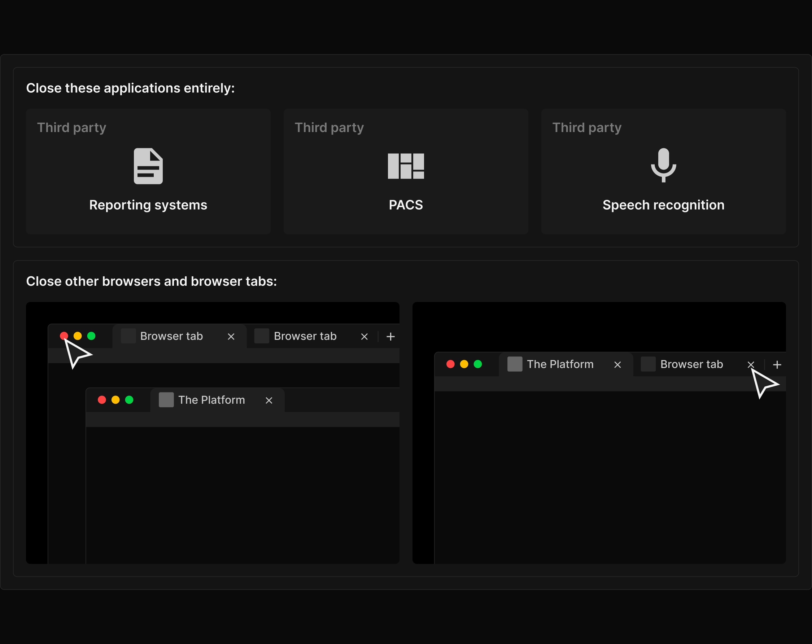Click the red close dot of the back-left browser window
Screen dimensions: 812x644
[x=64, y=336]
